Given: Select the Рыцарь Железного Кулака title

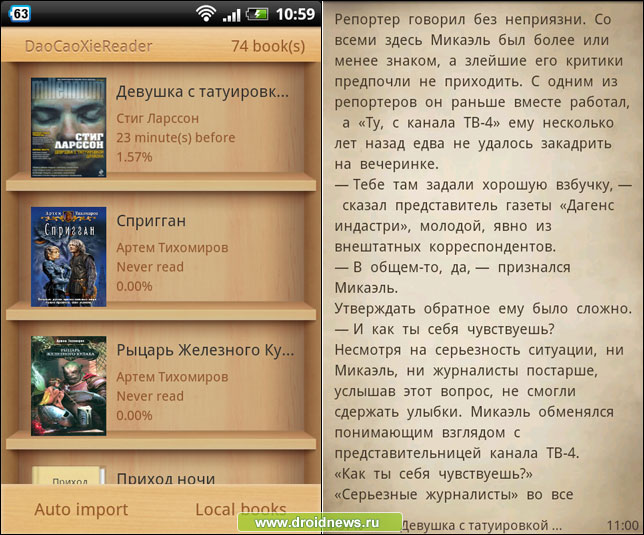Looking at the screenshot, I should tap(205, 350).
